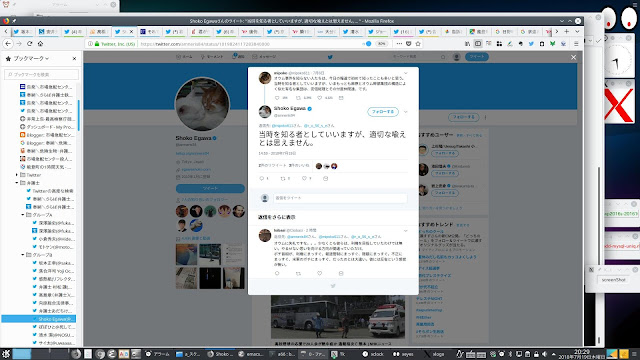Open volume control in system tray
Screen dimensions: 640x360
(x=544, y=354)
